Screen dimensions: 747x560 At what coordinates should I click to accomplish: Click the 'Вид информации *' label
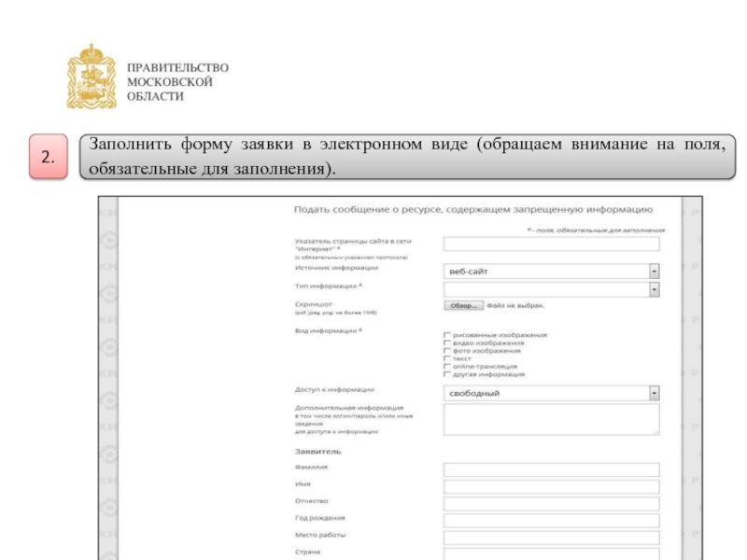tap(329, 330)
